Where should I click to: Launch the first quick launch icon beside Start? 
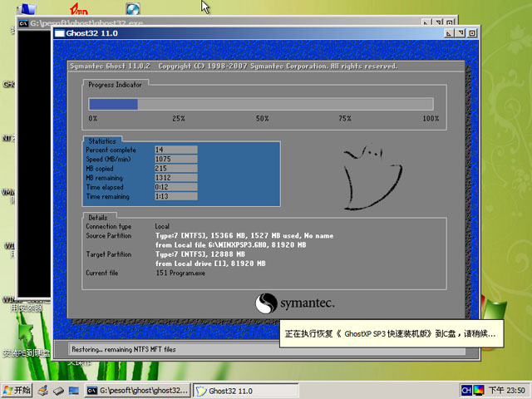[43, 391]
